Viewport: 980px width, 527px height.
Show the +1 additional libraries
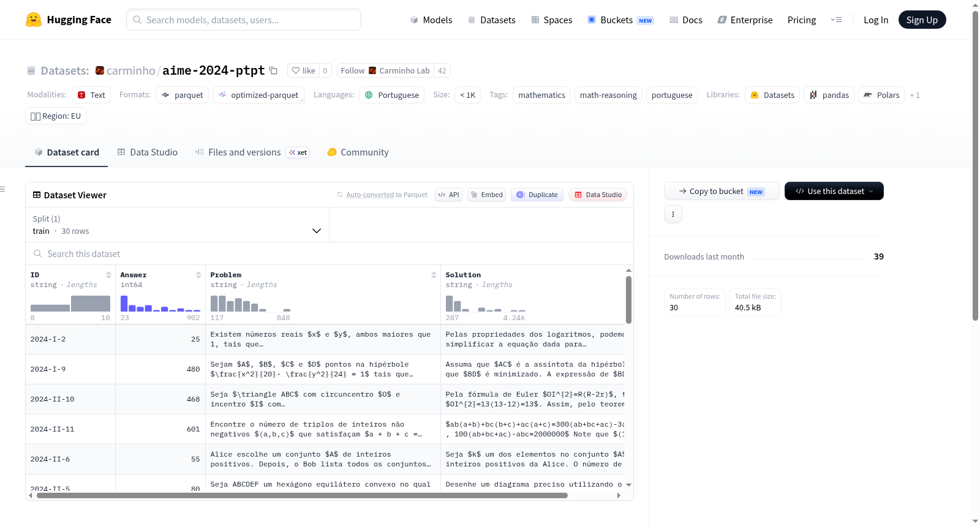(x=914, y=95)
